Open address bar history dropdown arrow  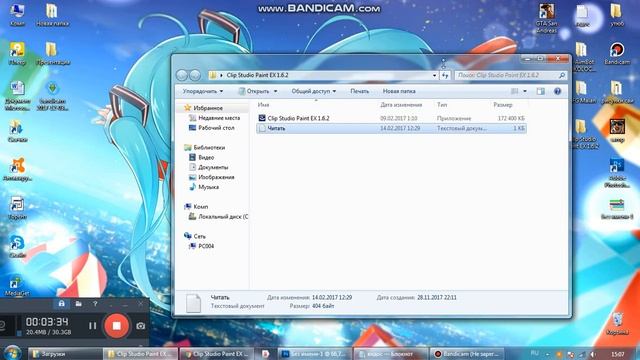click(x=434, y=76)
